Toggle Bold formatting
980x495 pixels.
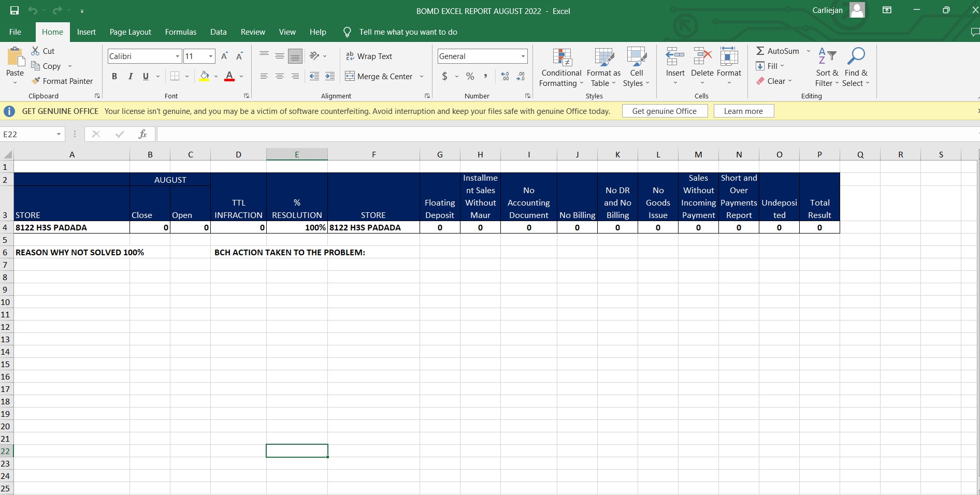tap(114, 77)
